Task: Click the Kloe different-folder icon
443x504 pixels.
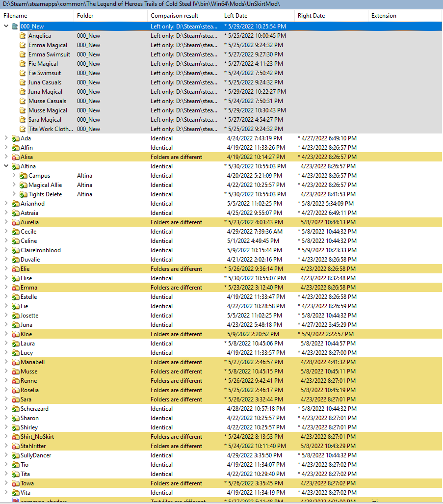Action: pos(15,334)
